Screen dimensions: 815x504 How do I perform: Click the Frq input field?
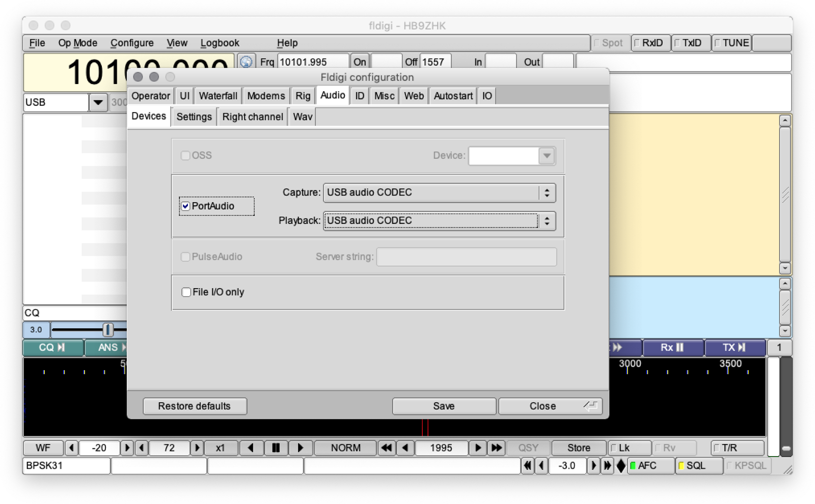pos(312,62)
